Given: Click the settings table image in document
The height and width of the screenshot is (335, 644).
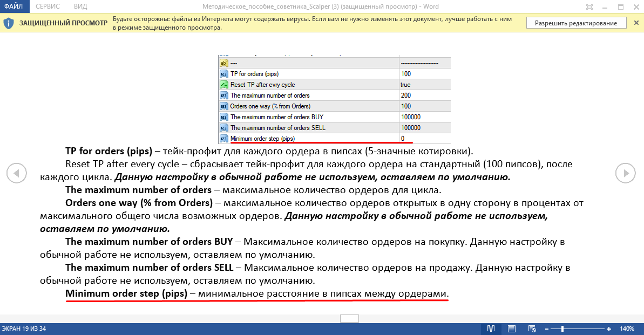Looking at the screenshot, I should (334, 99).
